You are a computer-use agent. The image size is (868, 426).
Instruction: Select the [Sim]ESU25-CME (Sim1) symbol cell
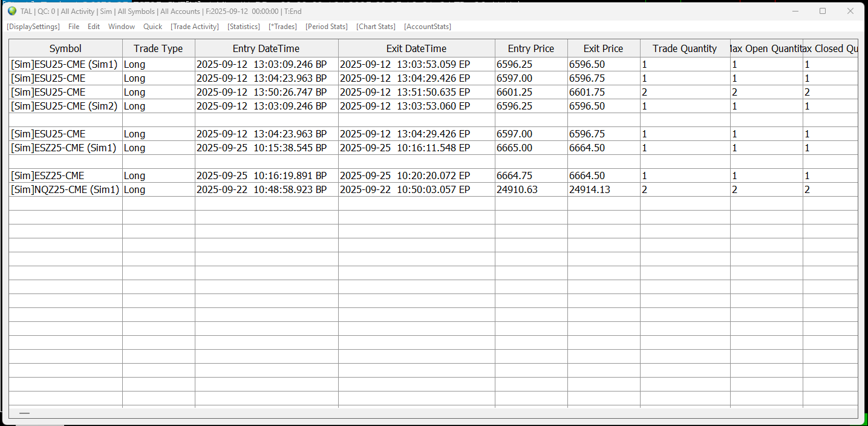[65, 64]
